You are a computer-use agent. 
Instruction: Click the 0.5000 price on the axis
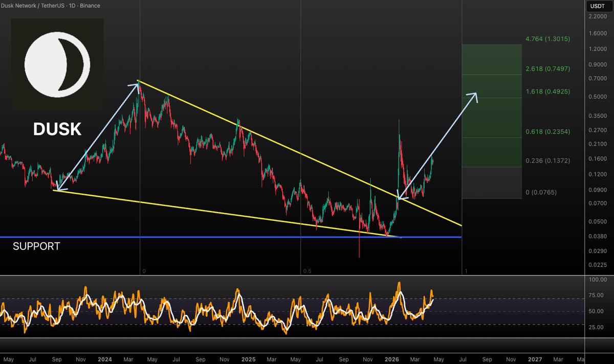pos(597,97)
